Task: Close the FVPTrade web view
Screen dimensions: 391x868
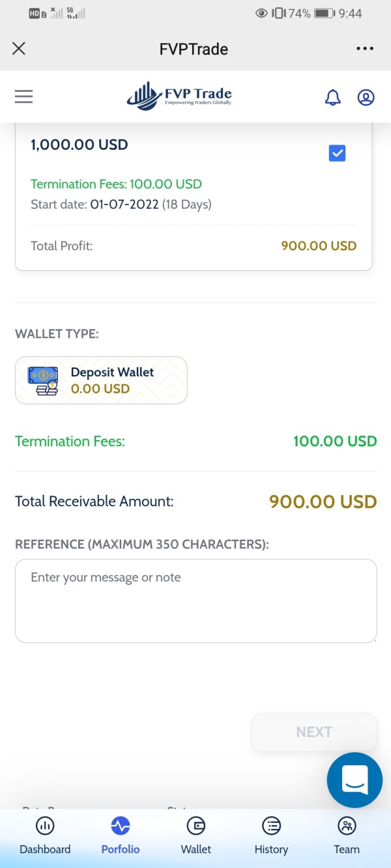Action: pos(19,48)
